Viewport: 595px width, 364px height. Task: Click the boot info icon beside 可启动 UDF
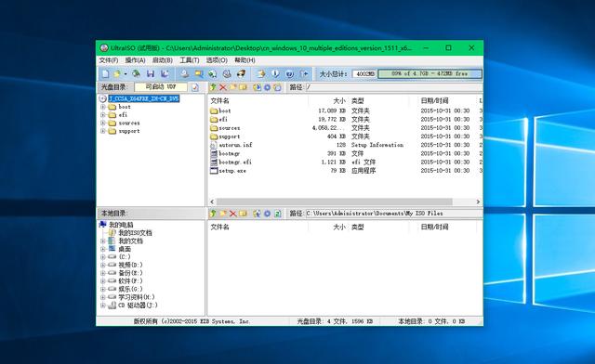click(x=195, y=87)
